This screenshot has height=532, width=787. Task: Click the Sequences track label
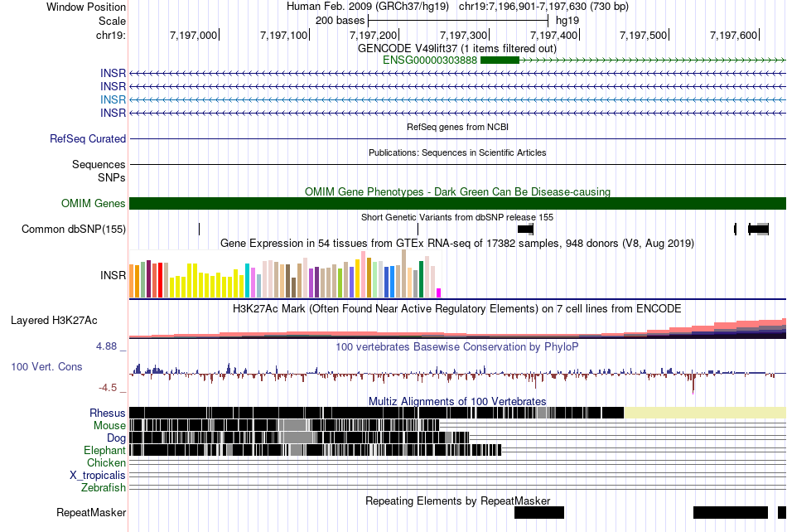point(99,164)
